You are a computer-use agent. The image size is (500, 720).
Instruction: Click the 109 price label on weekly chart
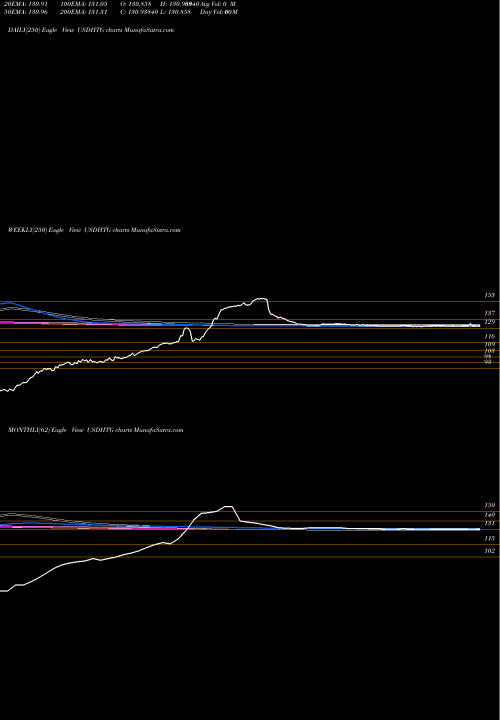(489, 344)
